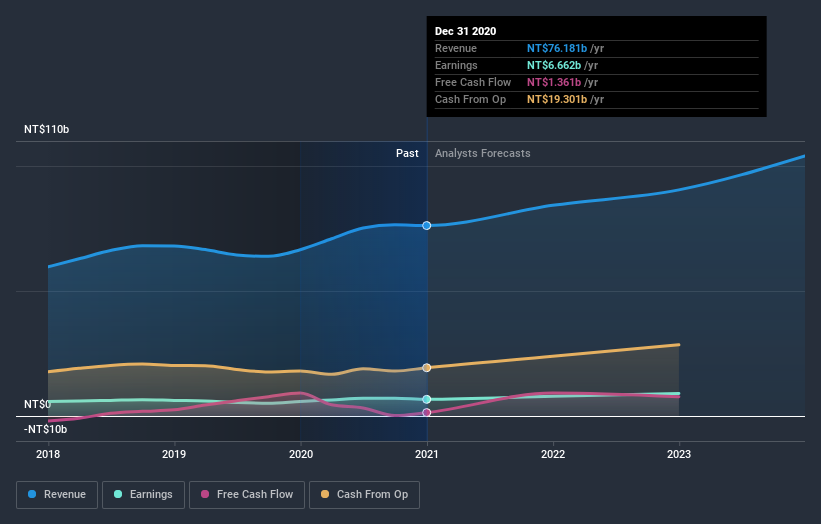
Task: Select the Cash From Op marker at 2021
Action: (427, 368)
